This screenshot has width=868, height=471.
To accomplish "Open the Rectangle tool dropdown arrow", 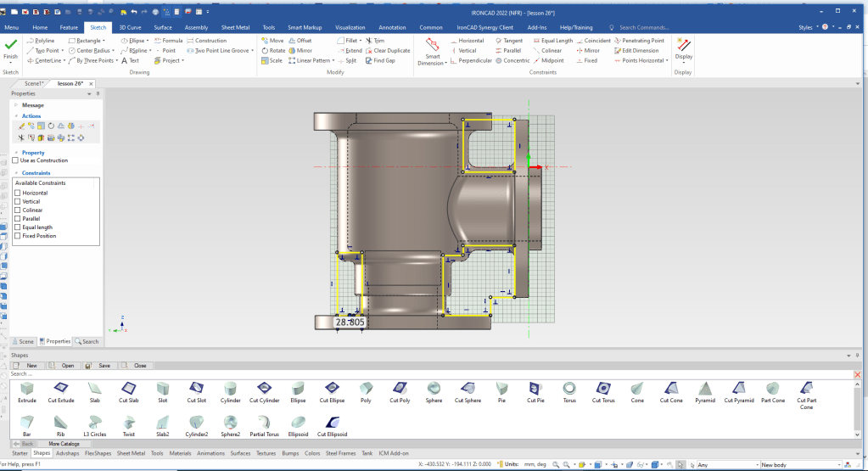I will [104, 40].
